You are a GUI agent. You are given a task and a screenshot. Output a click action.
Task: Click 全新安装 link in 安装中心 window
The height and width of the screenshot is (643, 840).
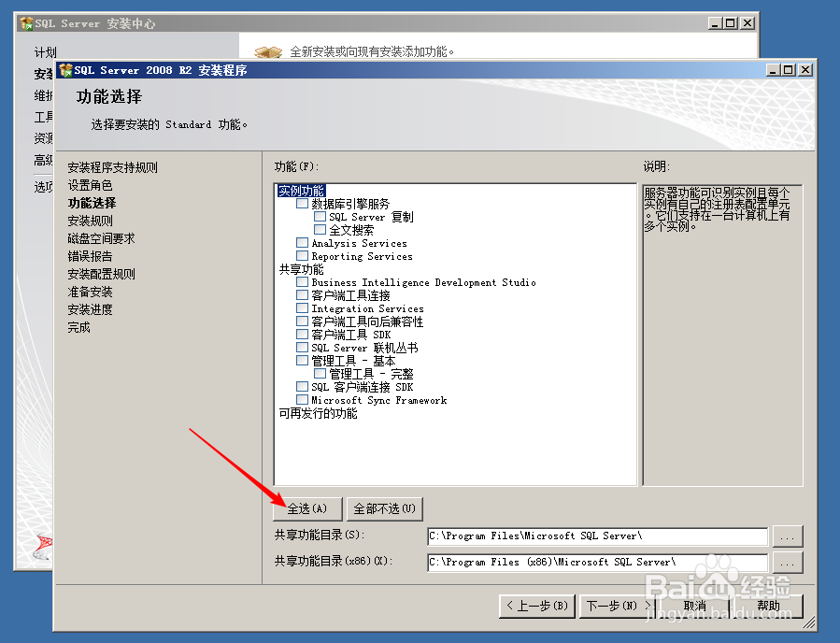coord(372,51)
